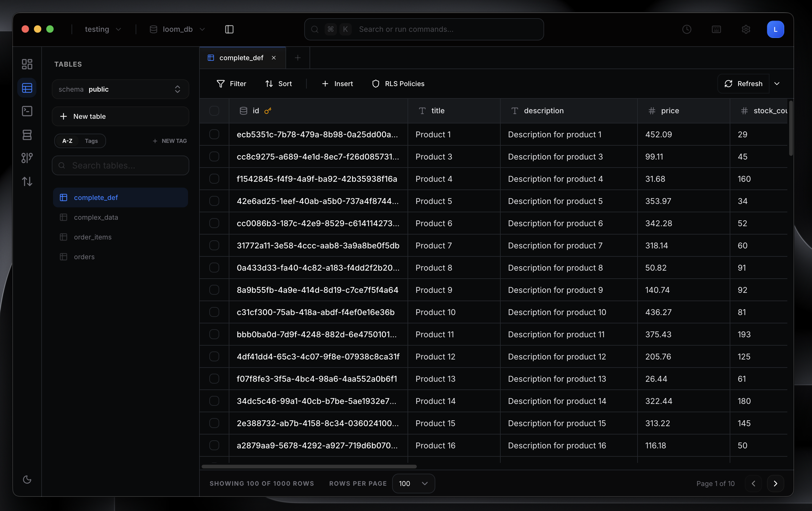Viewport: 812px width, 511px height.
Task: Open the rows per page 100 dropdown
Action: click(413, 483)
